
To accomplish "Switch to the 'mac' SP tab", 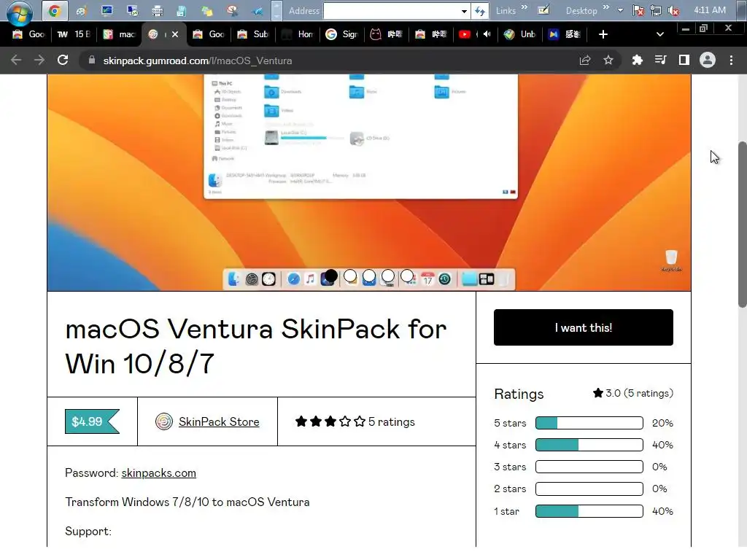I will pyautogui.click(x=119, y=34).
